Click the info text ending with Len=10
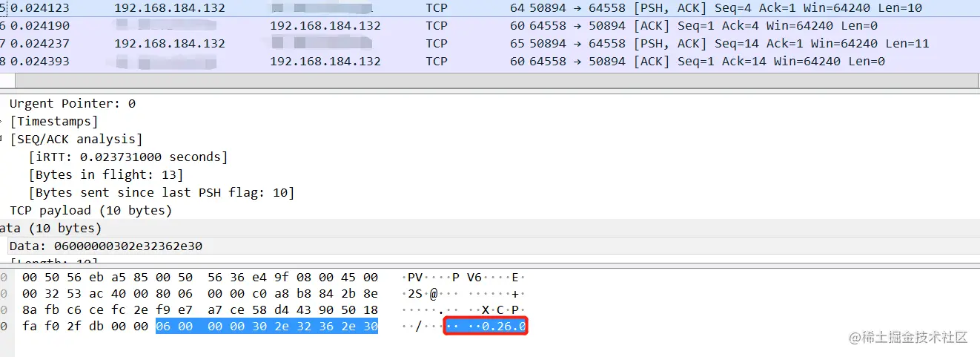The image size is (980, 357). tap(726, 8)
